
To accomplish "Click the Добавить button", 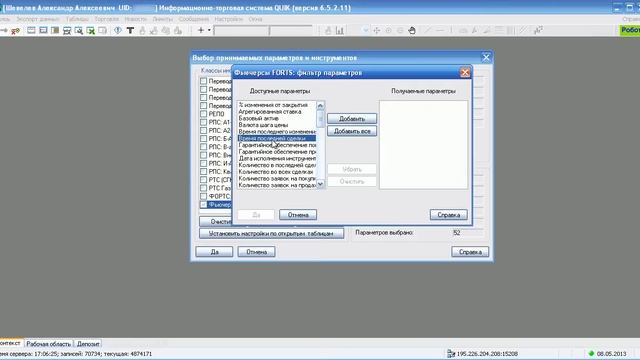I will [x=352, y=119].
